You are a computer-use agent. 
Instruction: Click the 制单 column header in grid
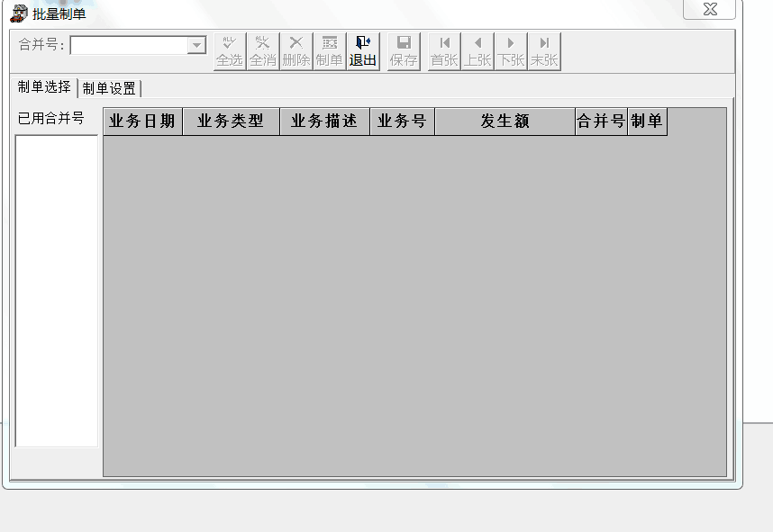pyautogui.click(x=647, y=122)
